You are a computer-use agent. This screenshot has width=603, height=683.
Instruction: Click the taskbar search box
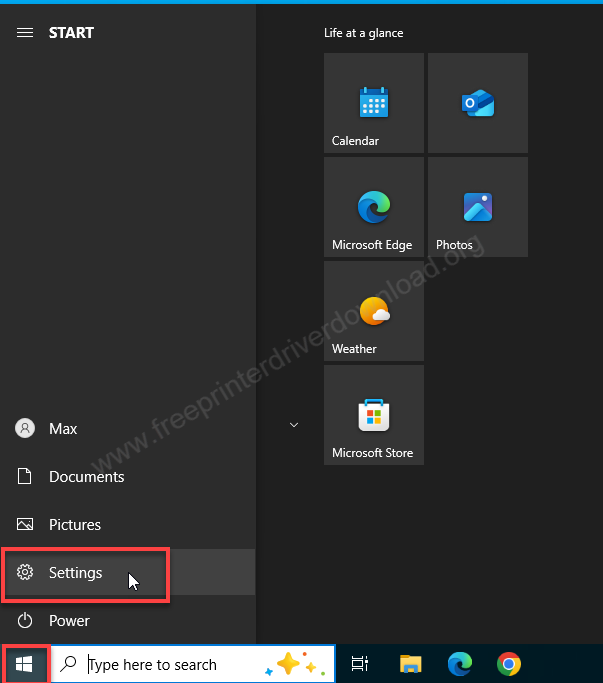pyautogui.click(x=160, y=664)
